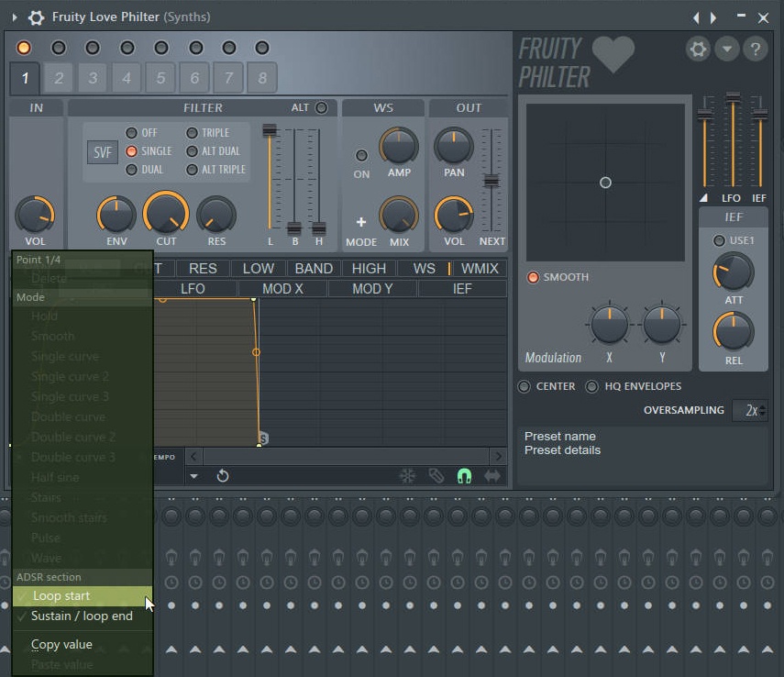Click the envelope reset (circular arrow) icon
784x677 pixels.
pos(222,475)
